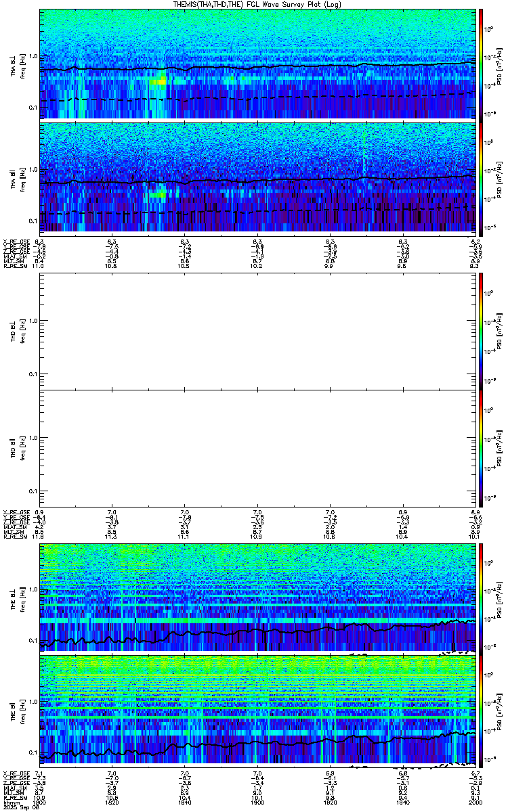This screenshot has width=508, height=812.
Task: Click the "THD B⊥ freq [Hz]" axis label
Action: coord(18,330)
